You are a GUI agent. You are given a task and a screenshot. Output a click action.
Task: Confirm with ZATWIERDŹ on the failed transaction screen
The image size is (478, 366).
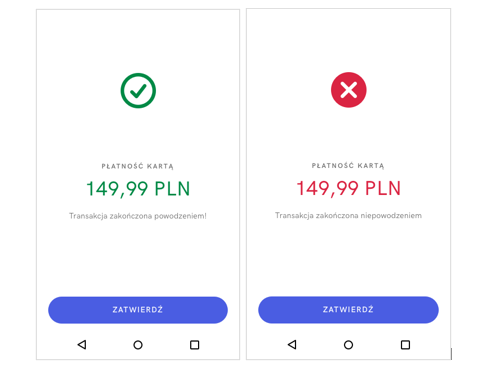(348, 310)
